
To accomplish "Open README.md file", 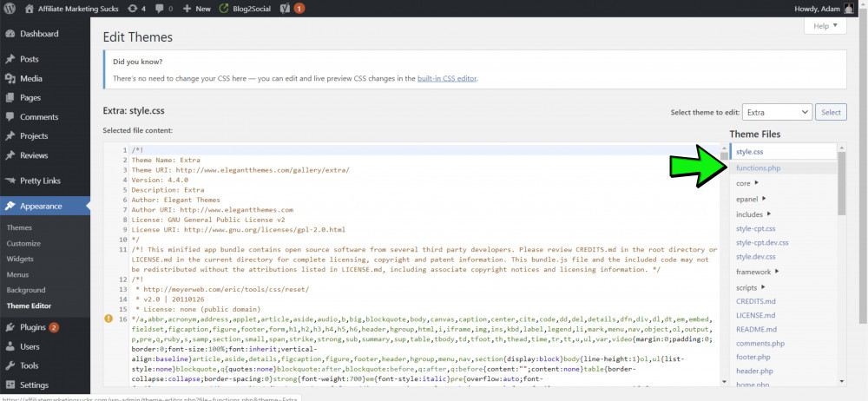I will click(756, 329).
